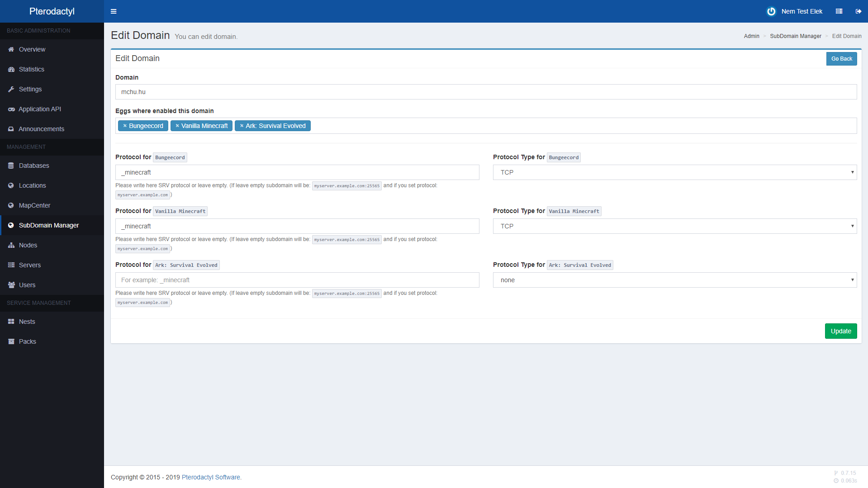Toggle the hamburger sidebar menu icon
The width and height of the screenshot is (868, 488).
(x=114, y=11)
